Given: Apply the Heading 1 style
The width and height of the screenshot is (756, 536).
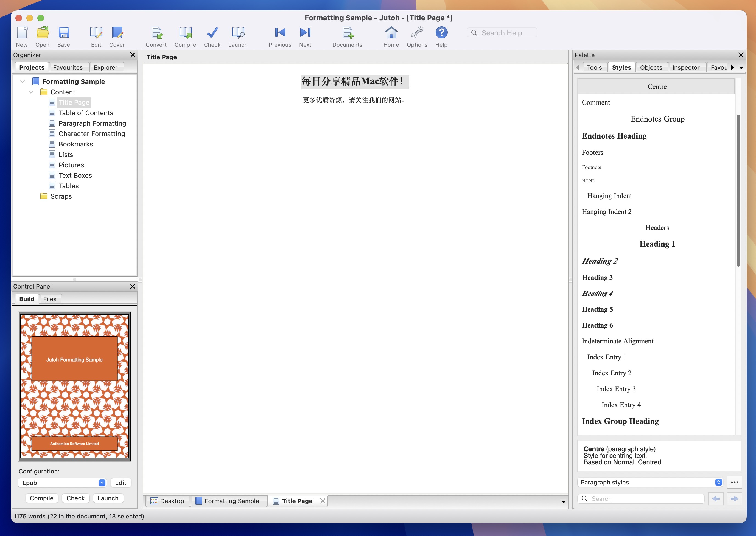Looking at the screenshot, I should pyautogui.click(x=657, y=244).
